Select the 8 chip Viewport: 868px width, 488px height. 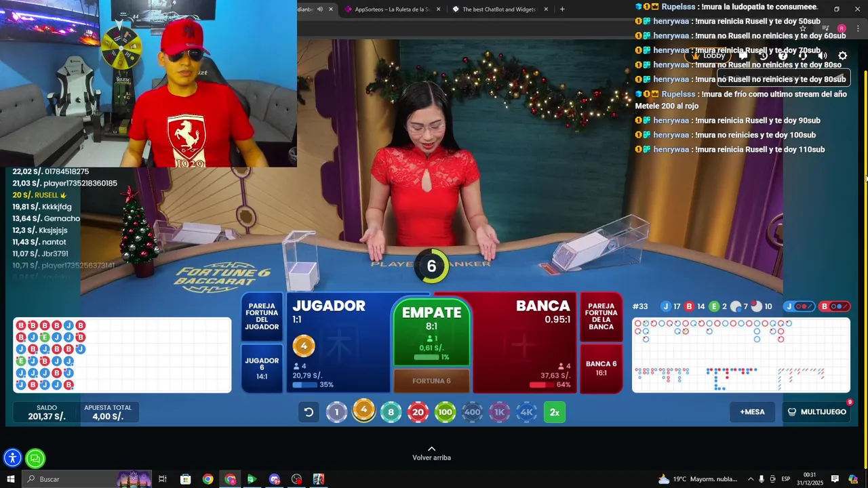point(391,412)
